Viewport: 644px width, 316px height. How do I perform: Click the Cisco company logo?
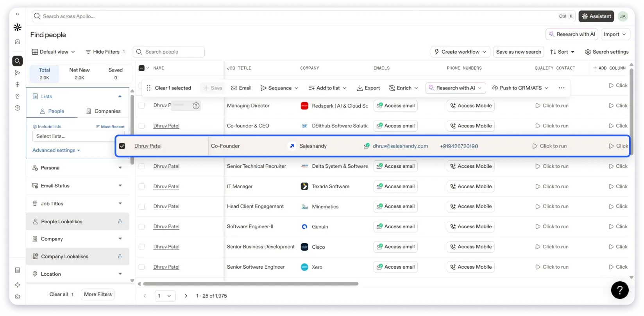304,247
